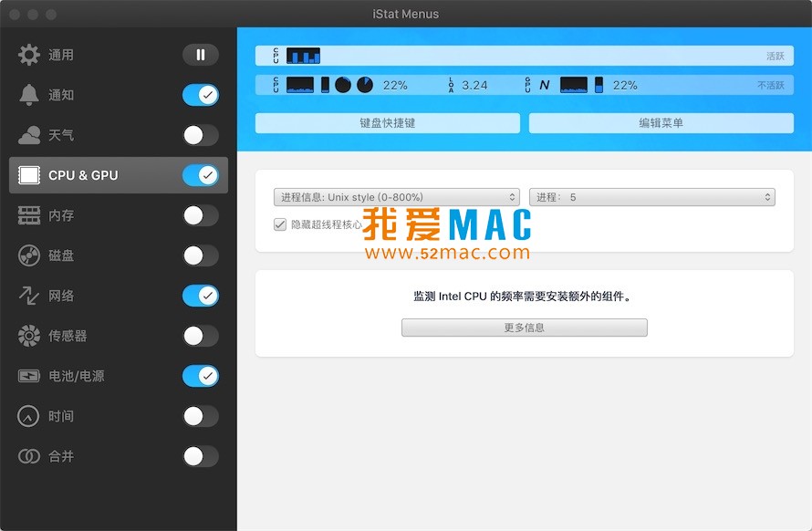This screenshot has width=812, height=531.
Task: Open the 电池/电源 battery icon
Action: [x=29, y=376]
